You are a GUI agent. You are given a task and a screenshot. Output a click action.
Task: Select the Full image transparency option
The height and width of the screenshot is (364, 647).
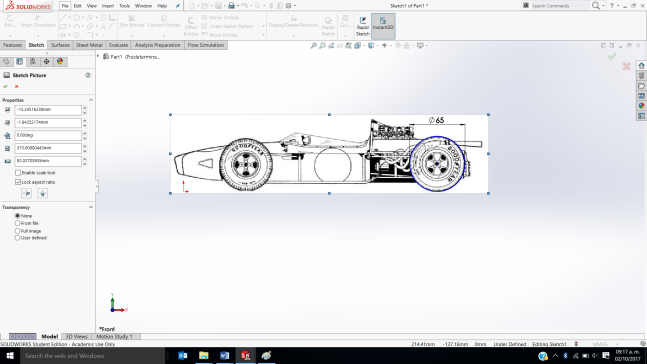tap(17, 231)
